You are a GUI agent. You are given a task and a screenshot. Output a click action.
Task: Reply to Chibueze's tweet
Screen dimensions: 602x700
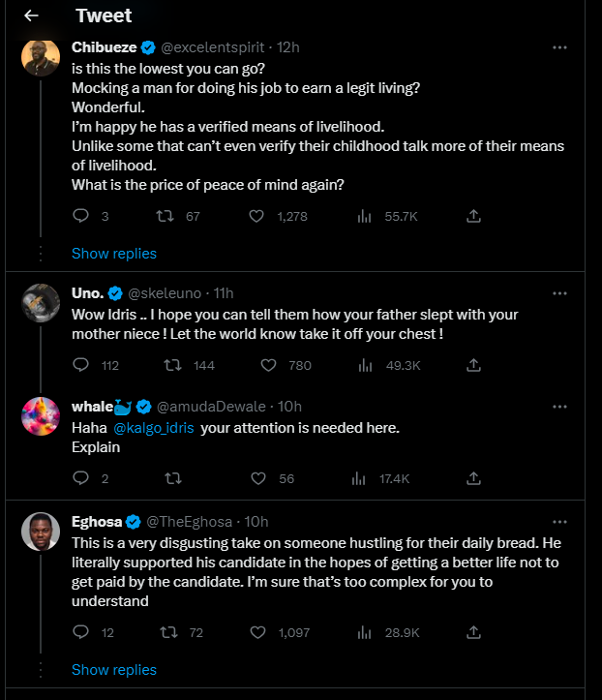(x=81, y=216)
